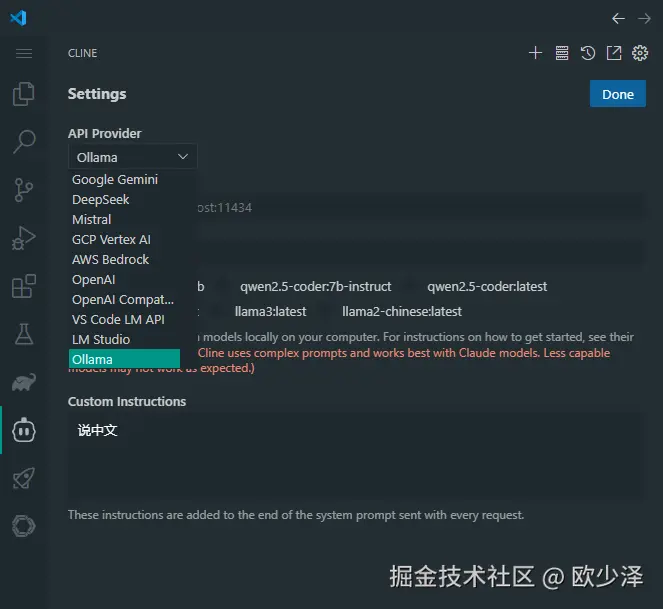
Task: Open Cline settings gear icon
Action: coord(640,53)
